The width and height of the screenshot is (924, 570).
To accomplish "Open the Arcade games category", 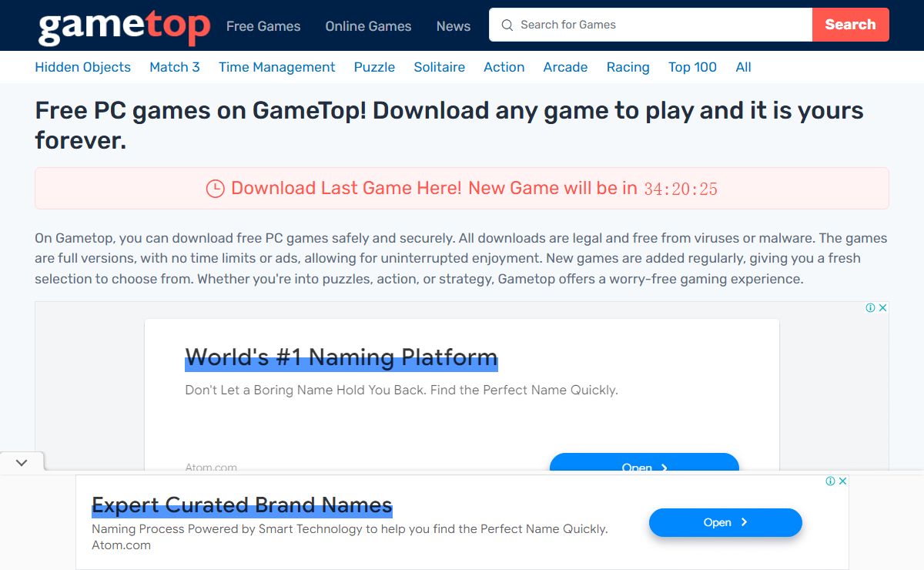I will tap(565, 67).
